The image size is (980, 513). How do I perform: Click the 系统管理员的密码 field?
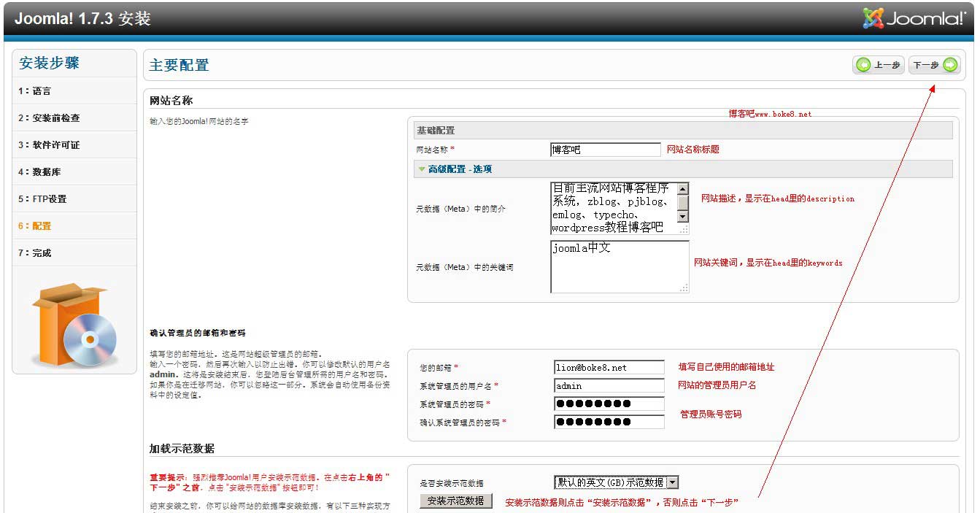coord(609,404)
